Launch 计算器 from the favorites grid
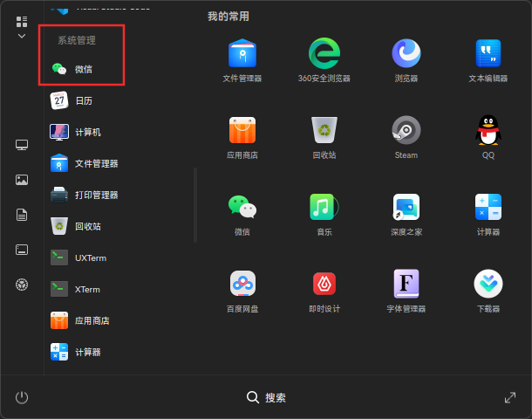 coord(488,214)
